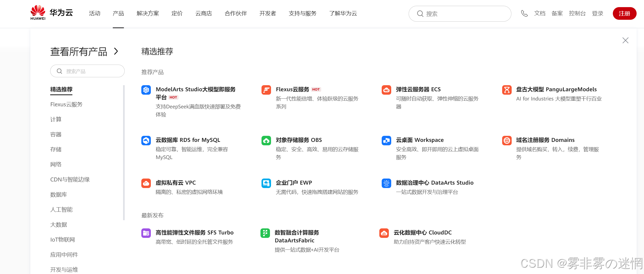This screenshot has width=644, height=274.
Task: Open the 控制台 link
Action: (x=577, y=13)
